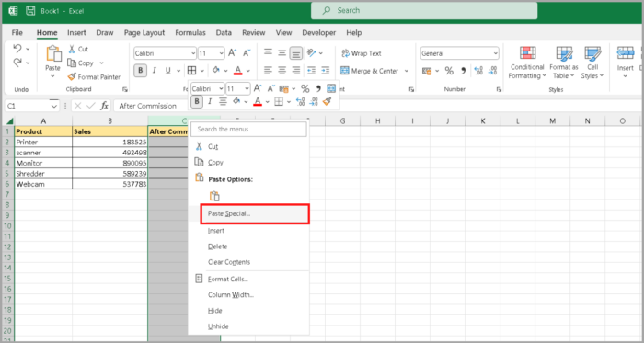Click the Search the menus field
This screenshot has width=644, height=343.
249,130
